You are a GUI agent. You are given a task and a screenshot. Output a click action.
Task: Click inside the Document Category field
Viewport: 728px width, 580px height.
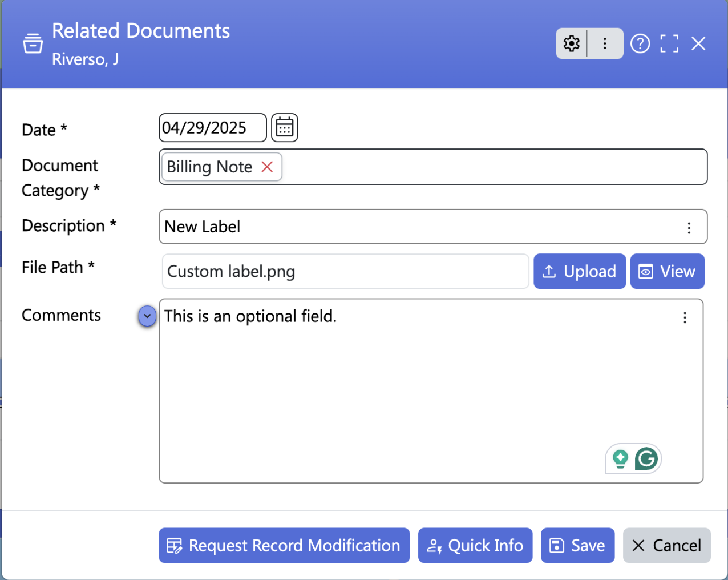click(x=433, y=167)
